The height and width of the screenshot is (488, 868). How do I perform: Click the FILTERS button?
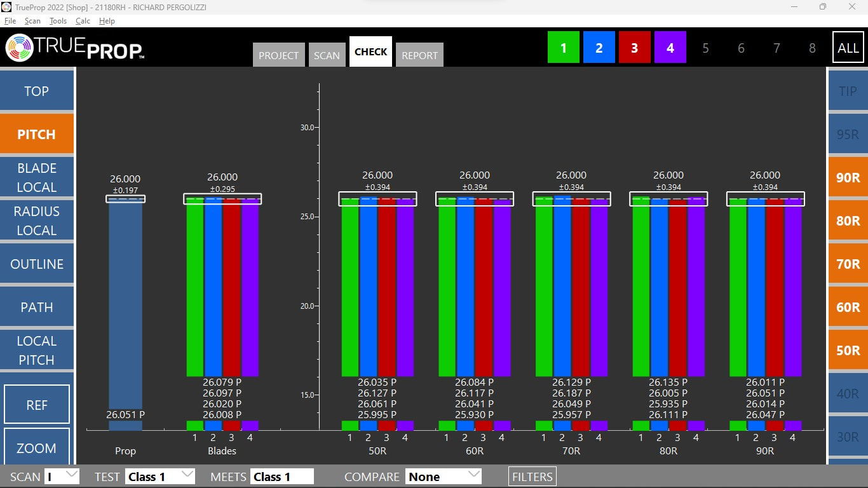[x=532, y=477]
